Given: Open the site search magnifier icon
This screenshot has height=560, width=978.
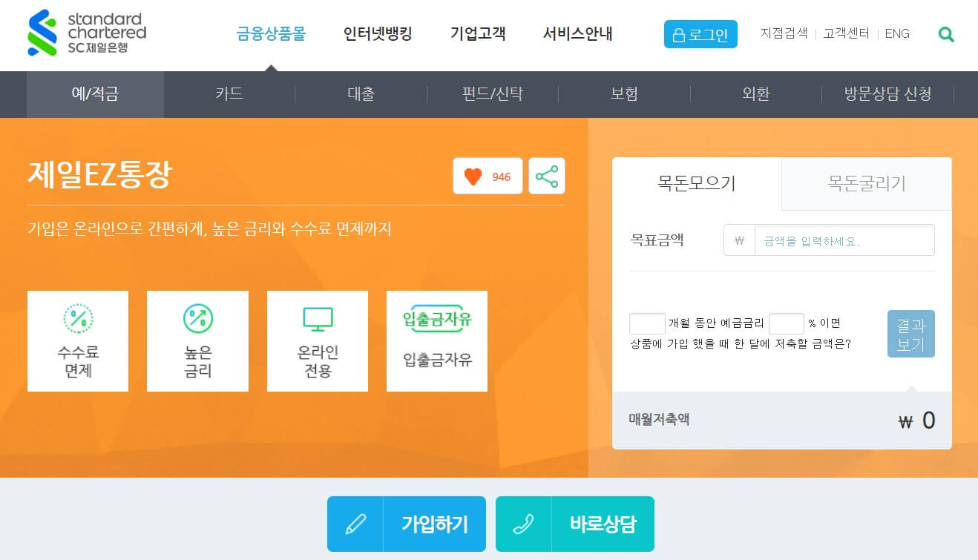Looking at the screenshot, I should coord(946,34).
